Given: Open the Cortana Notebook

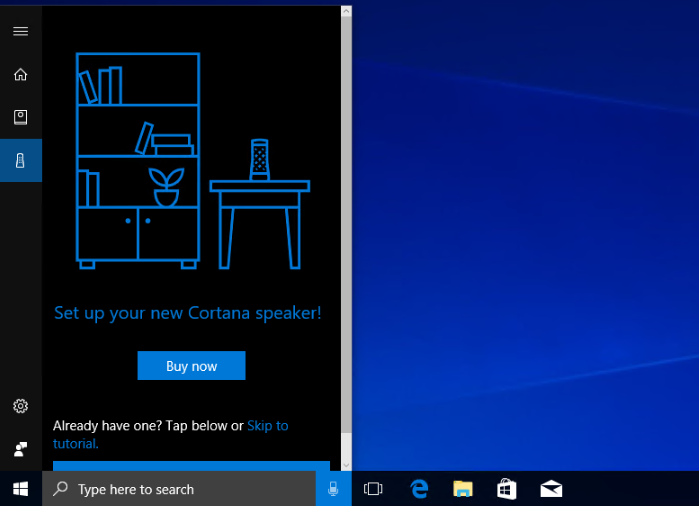Looking at the screenshot, I should 21,117.
